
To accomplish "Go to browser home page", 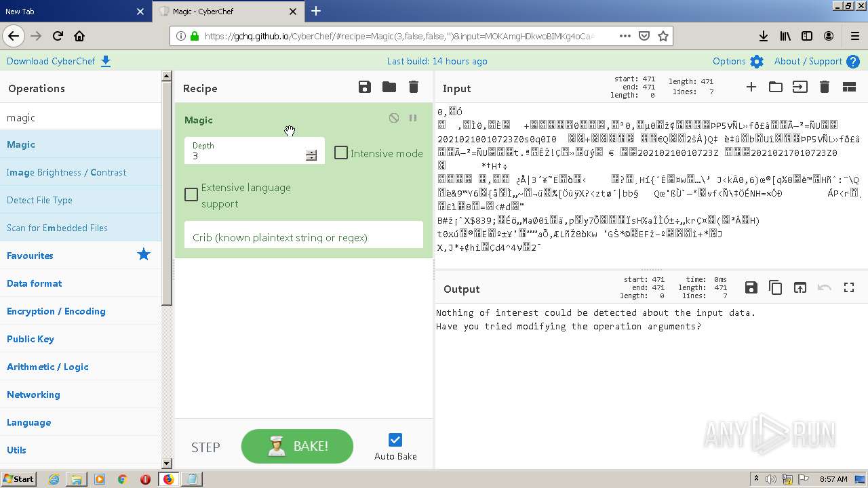I will (79, 36).
